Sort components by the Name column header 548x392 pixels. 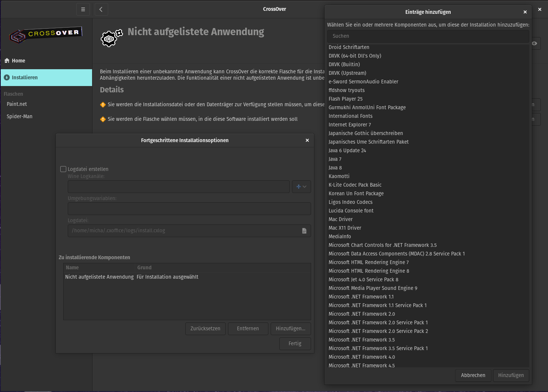[72, 267]
